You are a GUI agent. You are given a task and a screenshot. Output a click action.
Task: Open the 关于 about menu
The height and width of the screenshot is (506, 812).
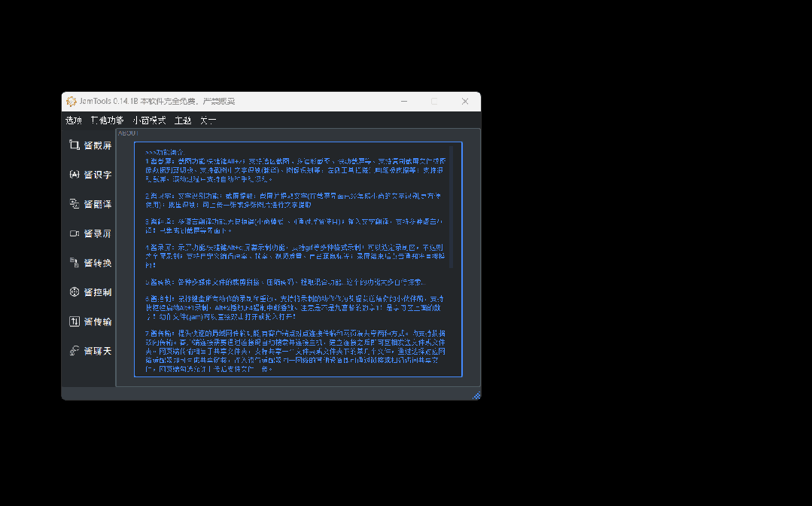pyautogui.click(x=208, y=120)
